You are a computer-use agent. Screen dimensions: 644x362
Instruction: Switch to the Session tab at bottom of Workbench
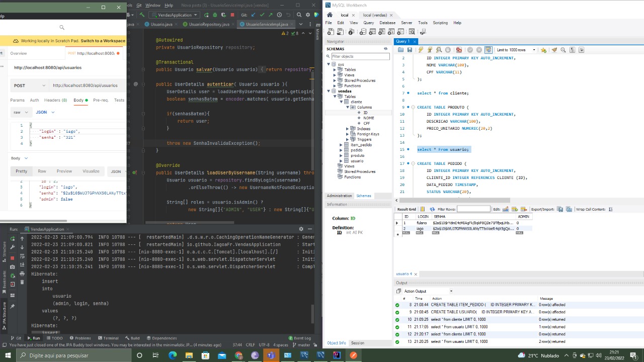pyautogui.click(x=358, y=343)
